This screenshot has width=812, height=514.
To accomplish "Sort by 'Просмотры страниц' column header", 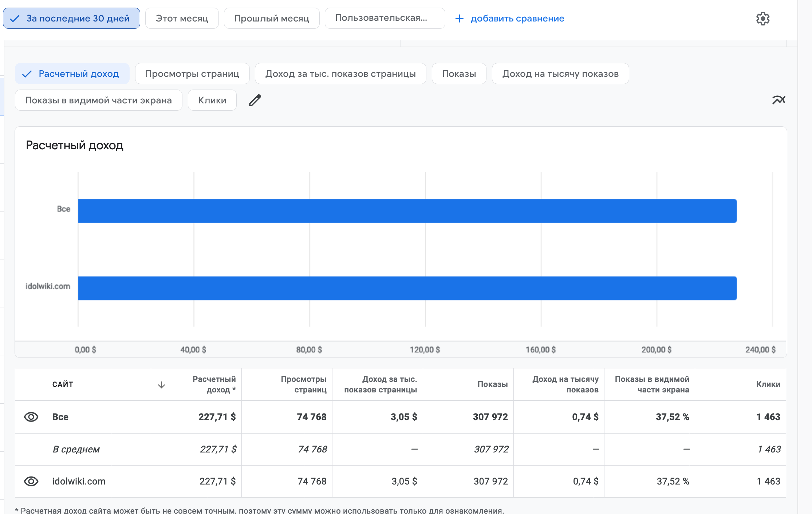I will pyautogui.click(x=303, y=384).
